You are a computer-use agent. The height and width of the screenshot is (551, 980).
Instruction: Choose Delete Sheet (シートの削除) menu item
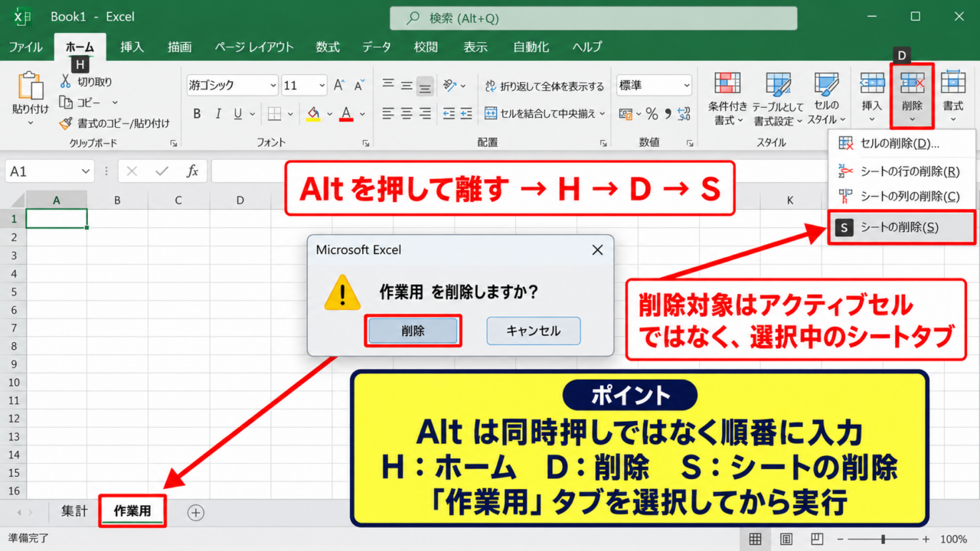pyautogui.click(x=902, y=227)
